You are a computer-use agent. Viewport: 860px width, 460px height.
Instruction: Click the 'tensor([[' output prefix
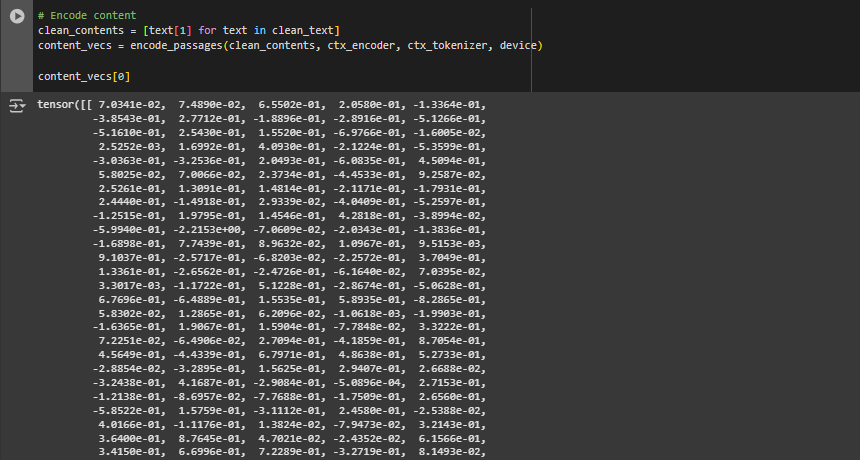tap(65, 105)
